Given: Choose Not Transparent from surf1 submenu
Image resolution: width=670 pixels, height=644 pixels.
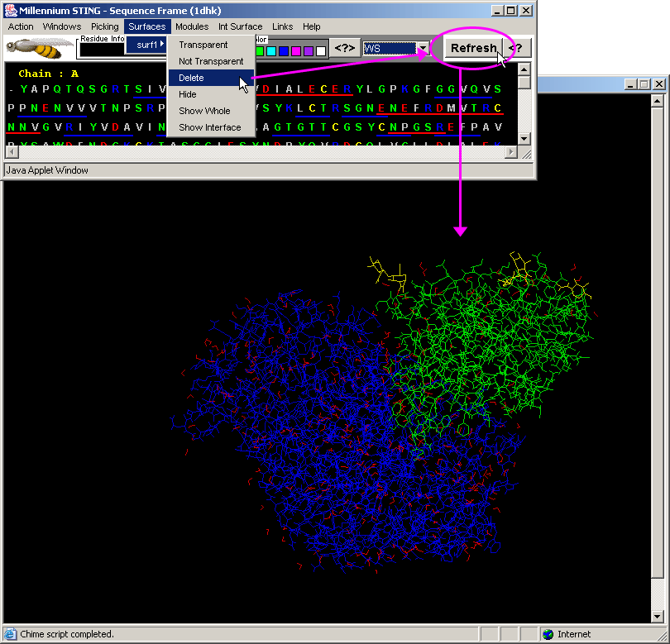Looking at the screenshot, I should [x=211, y=61].
